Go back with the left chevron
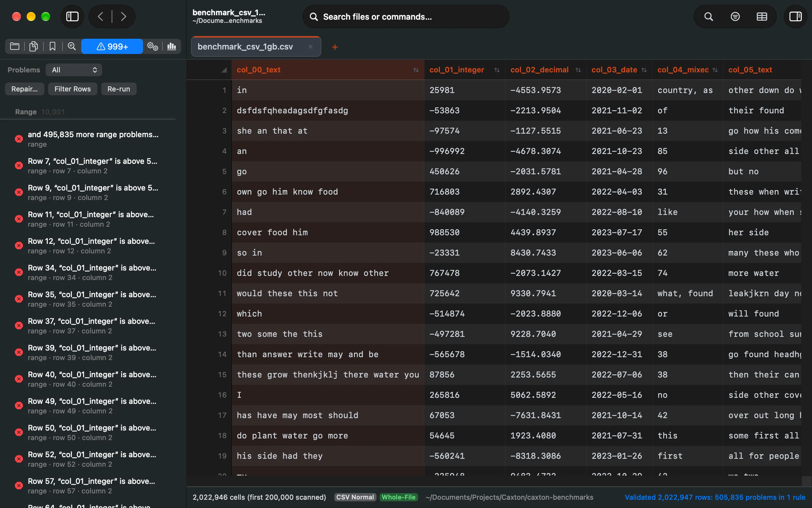The width and height of the screenshot is (812, 508). point(100,17)
